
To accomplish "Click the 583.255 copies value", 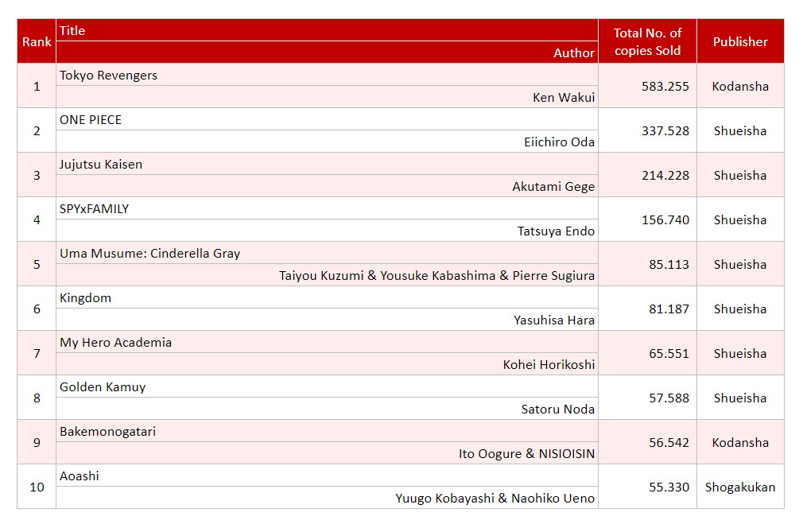I will pos(647,86).
